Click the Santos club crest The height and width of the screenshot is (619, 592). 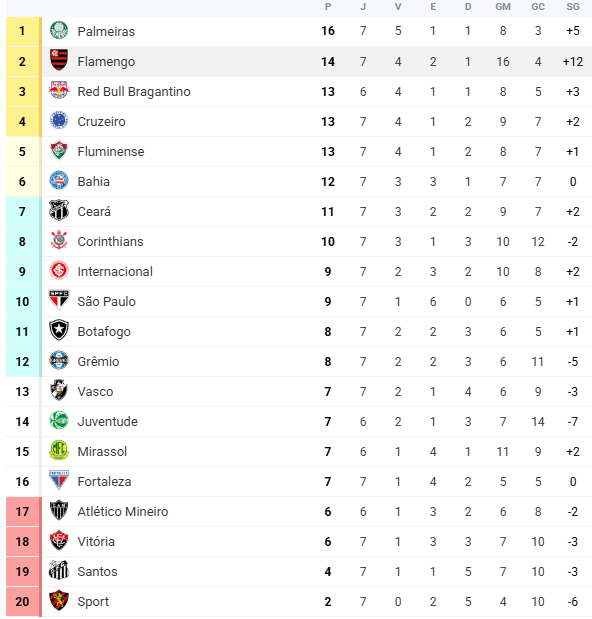(x=59, y=570)
